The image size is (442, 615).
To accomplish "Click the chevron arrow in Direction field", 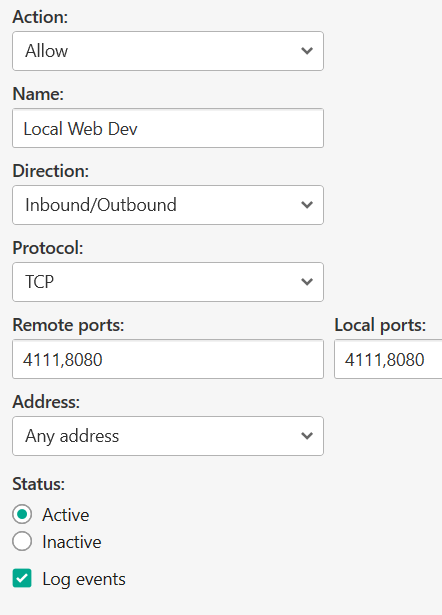I will (307, 205).
